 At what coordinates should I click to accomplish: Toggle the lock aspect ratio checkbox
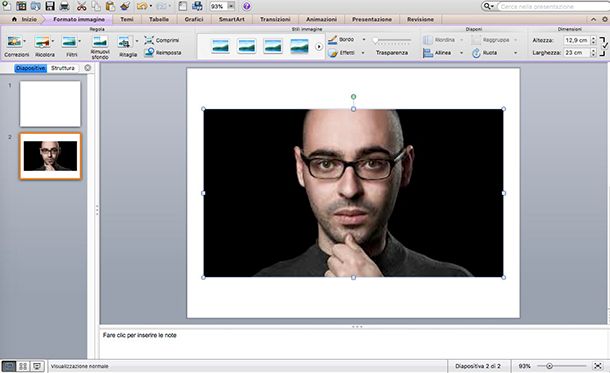tap(605, 46)
